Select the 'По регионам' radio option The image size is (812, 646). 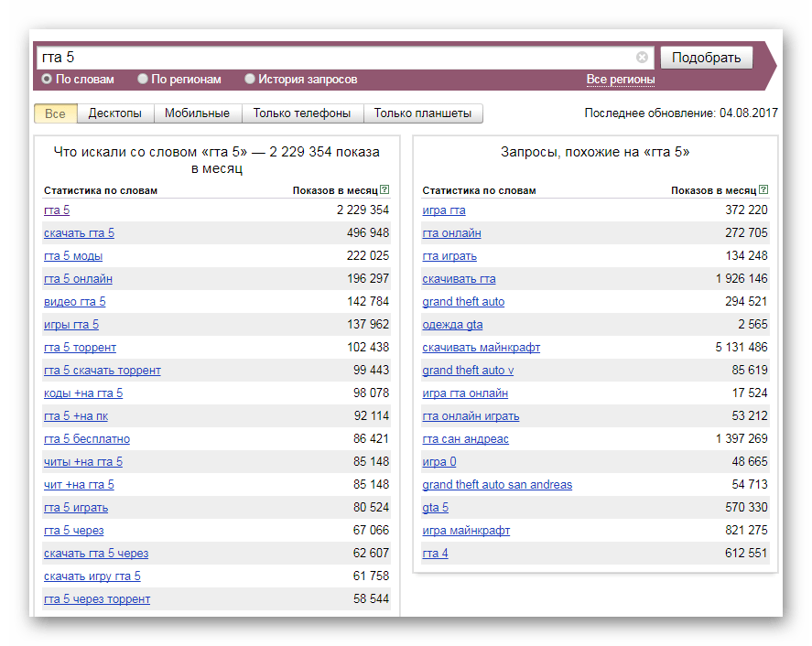(x=179, y=80)
